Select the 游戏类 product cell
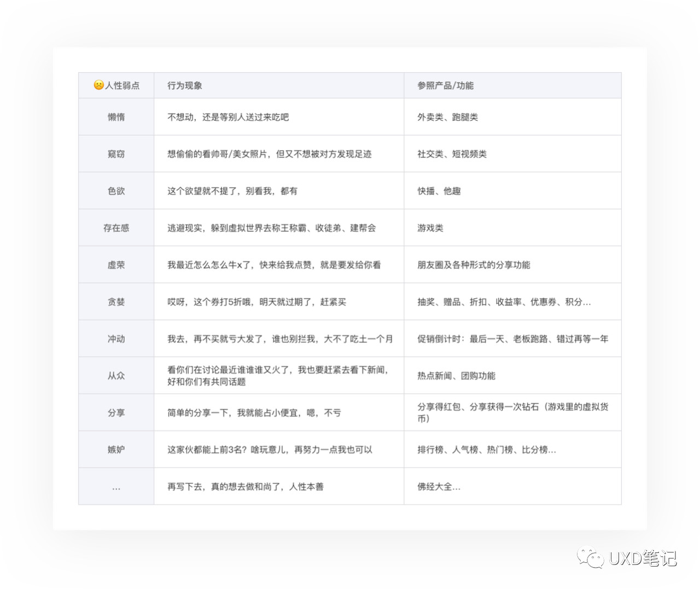Image resolution: width=700 pixels, height=589 pixels. [x=430, y=228]
